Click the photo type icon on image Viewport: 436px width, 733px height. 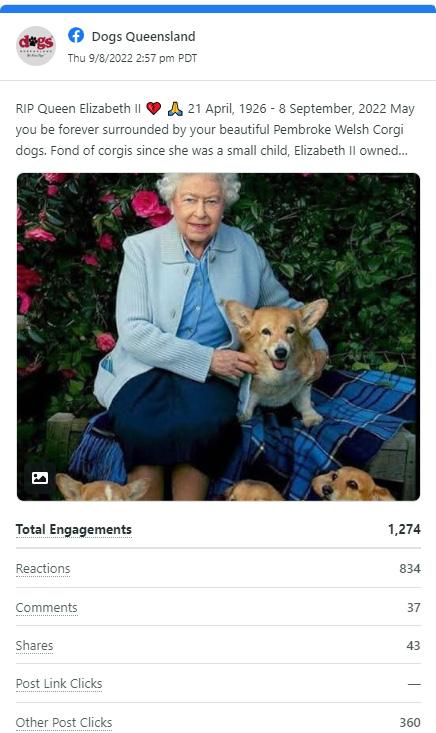(40, 477)
